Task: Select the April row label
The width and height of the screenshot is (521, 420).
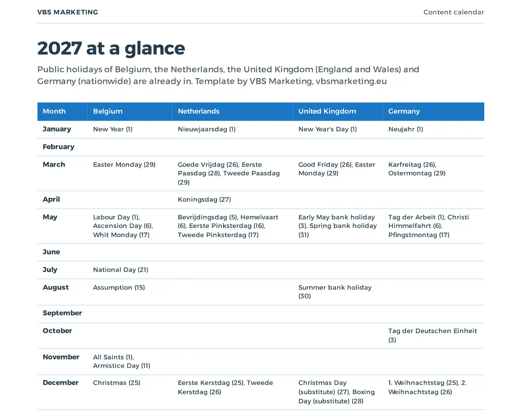Action: pyautogui.click(x=51, y=199)
